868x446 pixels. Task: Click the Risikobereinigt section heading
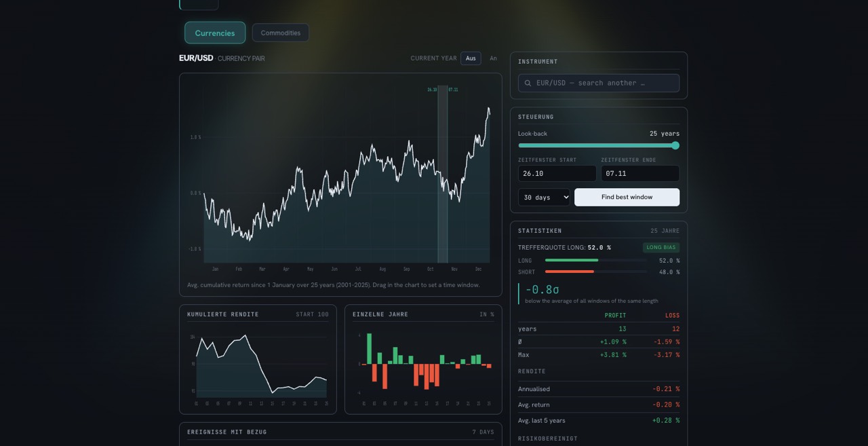point(548,439)
